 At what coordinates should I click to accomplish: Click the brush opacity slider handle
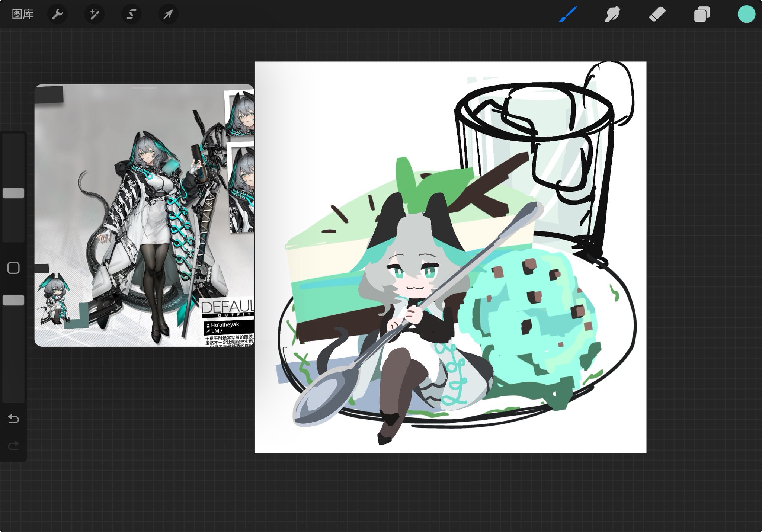[13, 300]
